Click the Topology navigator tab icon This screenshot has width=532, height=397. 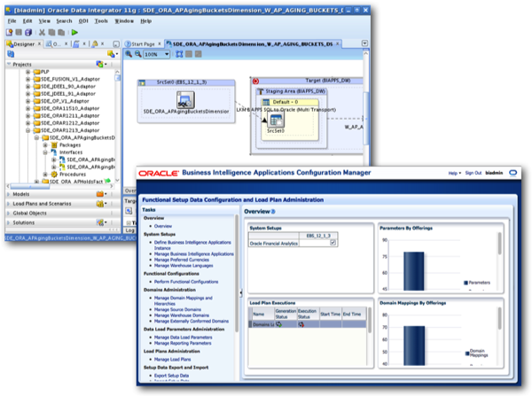[76, 43]
